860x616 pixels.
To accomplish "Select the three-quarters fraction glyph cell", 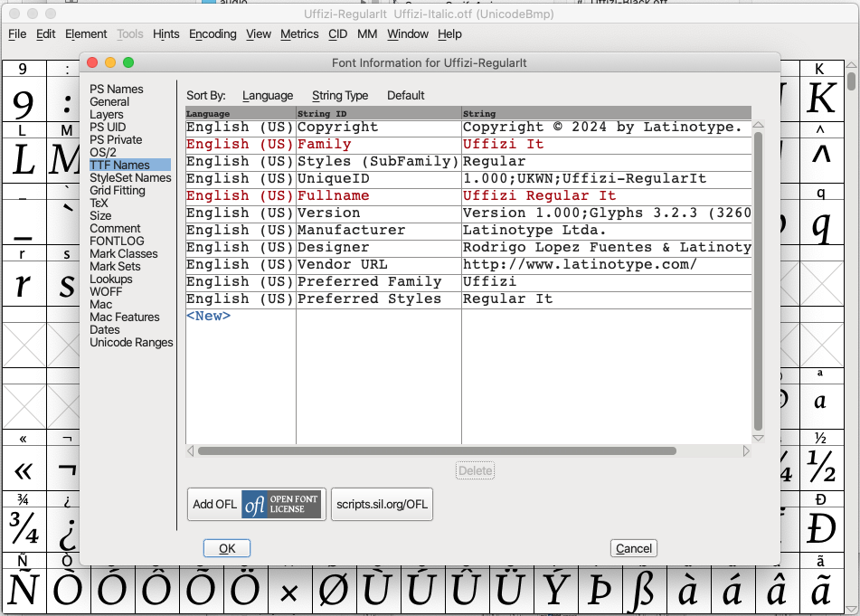I will click(x=24, y=529).
